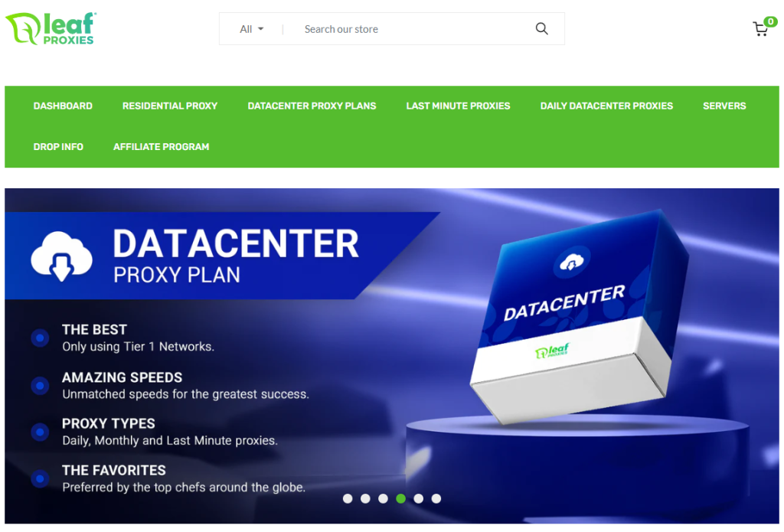
Task: Click the Leaf Proxies logo
Action: click(x=51, y=28)
